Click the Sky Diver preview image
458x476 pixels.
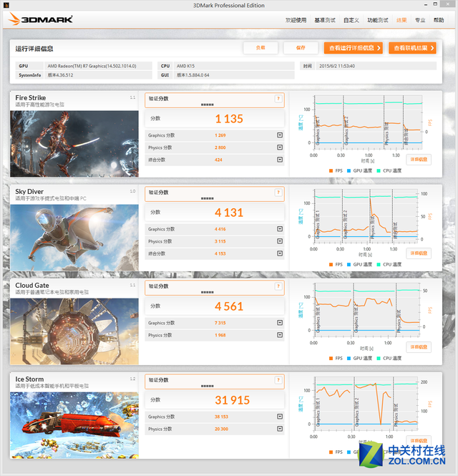74,238
